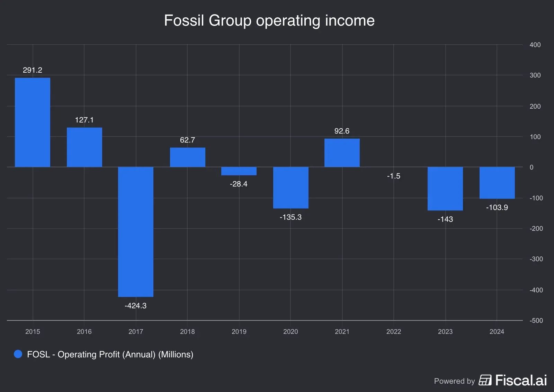Select the small 2019 negative bar
This screenshot has width=554, height=392.
point(239,171)
